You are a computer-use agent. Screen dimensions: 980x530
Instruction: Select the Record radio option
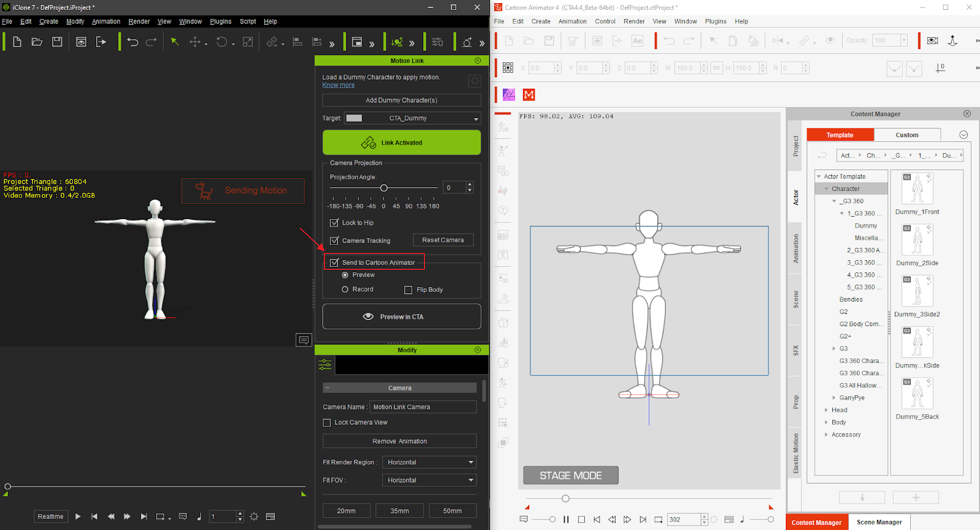pos(345,289)
